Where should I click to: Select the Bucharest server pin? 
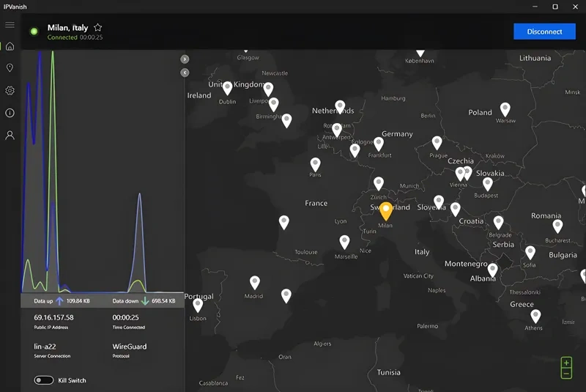[x=557, y=226]
